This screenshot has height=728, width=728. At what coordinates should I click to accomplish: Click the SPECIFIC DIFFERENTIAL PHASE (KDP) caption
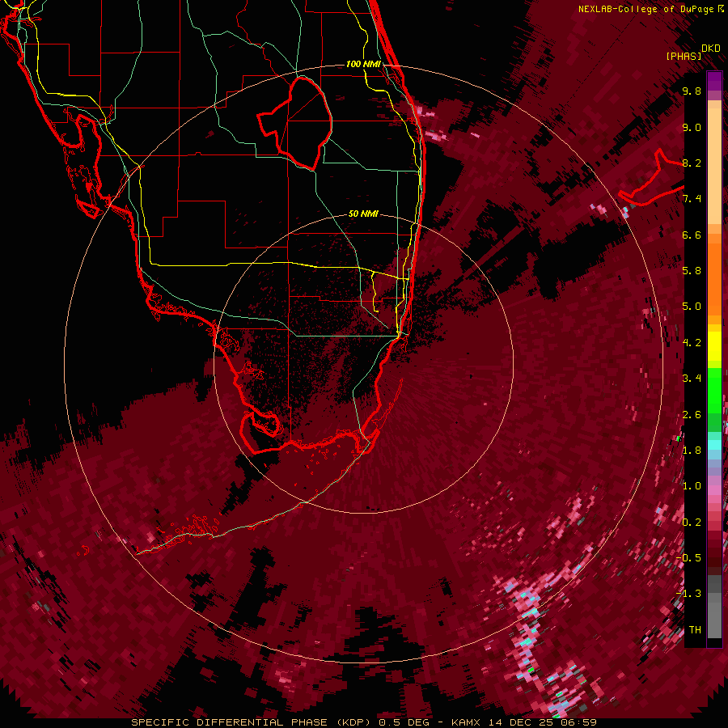(x=251, y=722)
